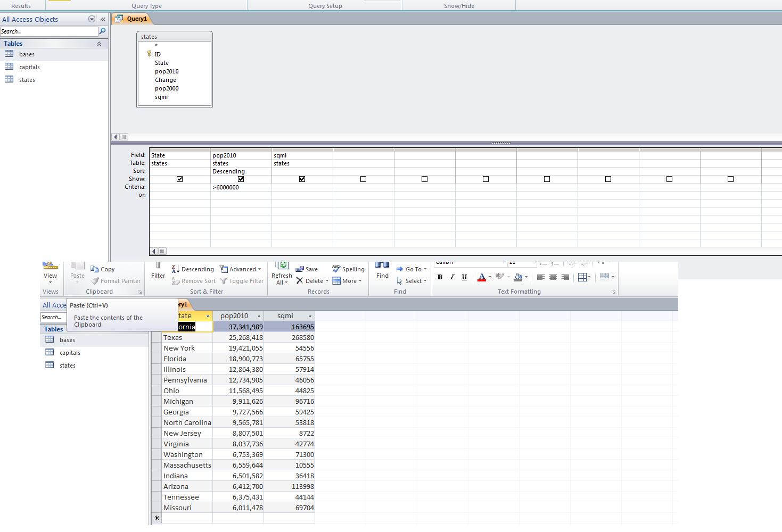Image resolution: width=782 pixels, height=532 pixels.
Task: Check Show box in the eighth grid column
Action: click(x=608, y=179)
